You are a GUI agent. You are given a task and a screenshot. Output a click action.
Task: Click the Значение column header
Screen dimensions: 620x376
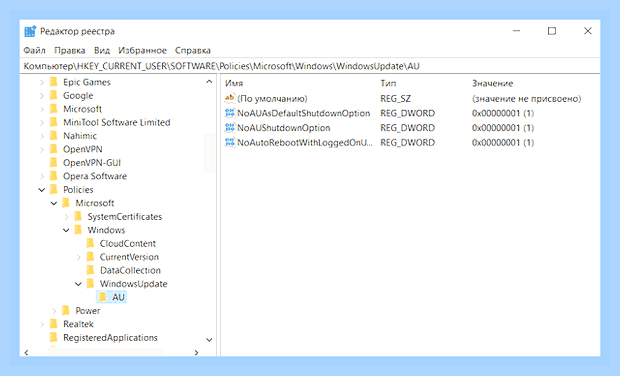pos(492,83)
